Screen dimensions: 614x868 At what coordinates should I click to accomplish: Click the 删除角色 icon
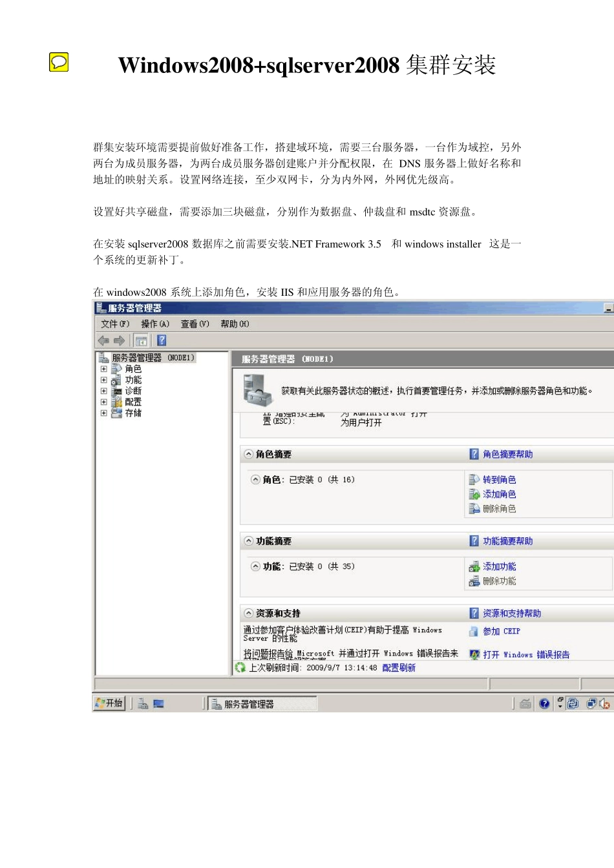pos(474,509)
